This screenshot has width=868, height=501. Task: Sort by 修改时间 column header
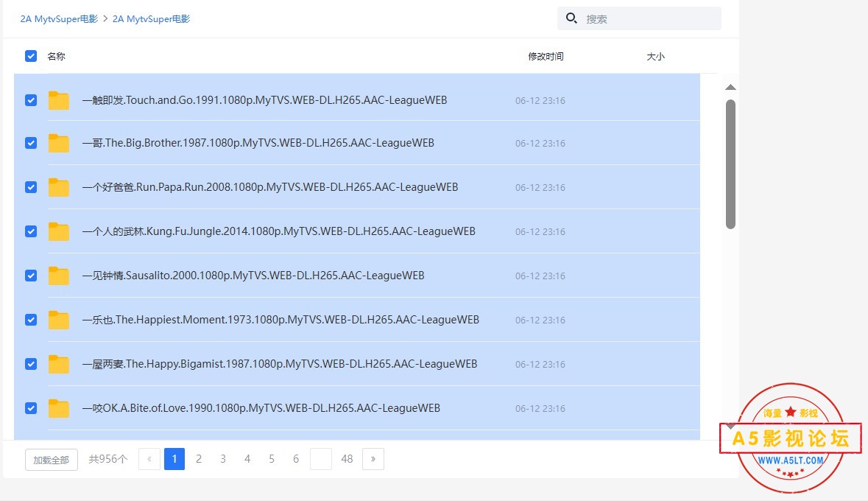(x=546, y=56)
